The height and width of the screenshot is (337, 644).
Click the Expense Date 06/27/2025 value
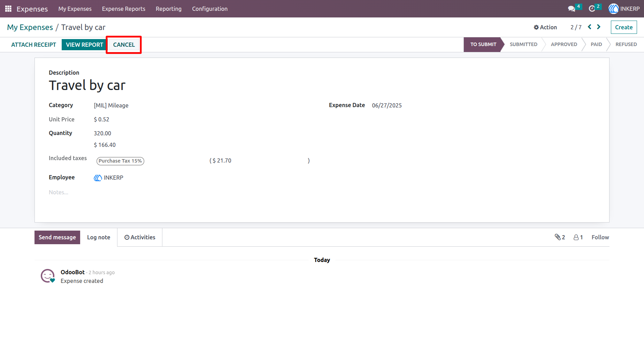pyautogui.click(x=387, y=105)
